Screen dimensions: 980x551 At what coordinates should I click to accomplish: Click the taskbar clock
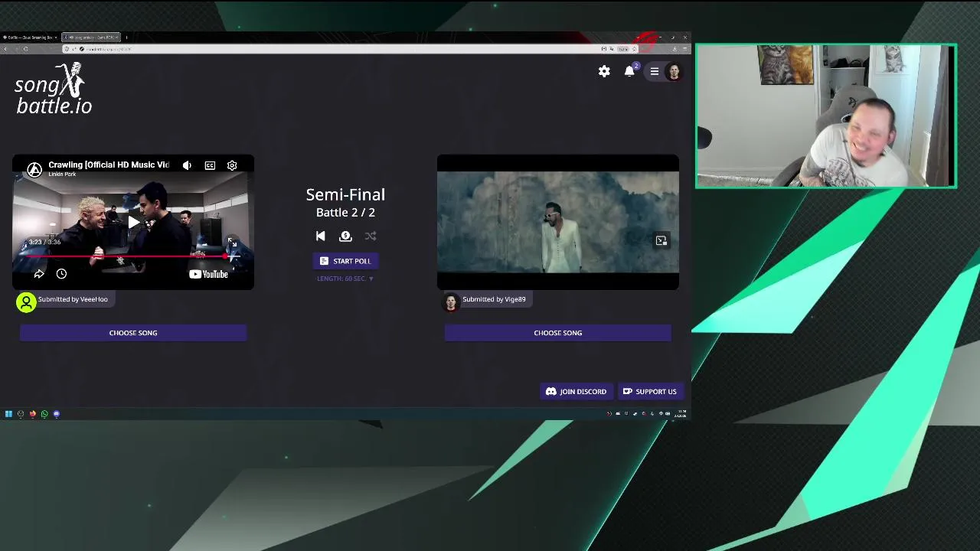pyautogui.click(x=680, y=414)
